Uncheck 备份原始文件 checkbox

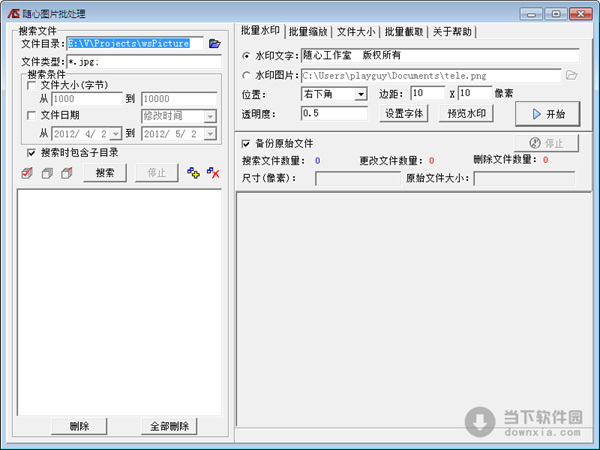[x=247, y=144]
